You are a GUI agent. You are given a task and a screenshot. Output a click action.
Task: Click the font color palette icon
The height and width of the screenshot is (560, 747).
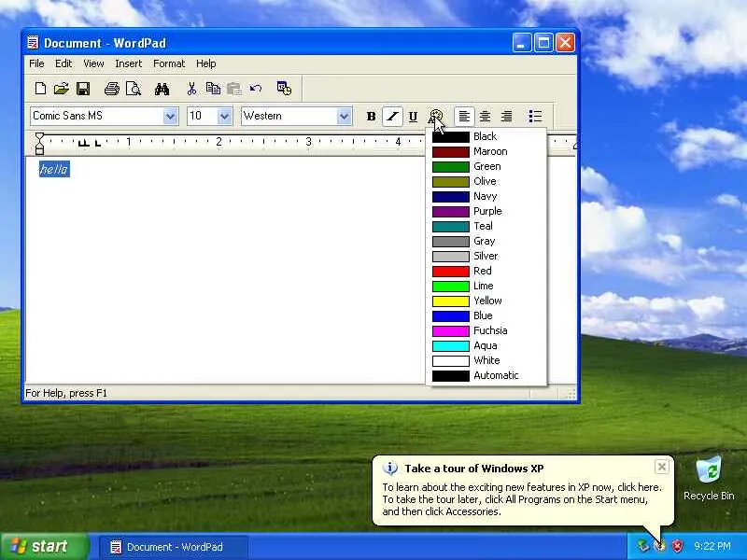coord(436,116)
